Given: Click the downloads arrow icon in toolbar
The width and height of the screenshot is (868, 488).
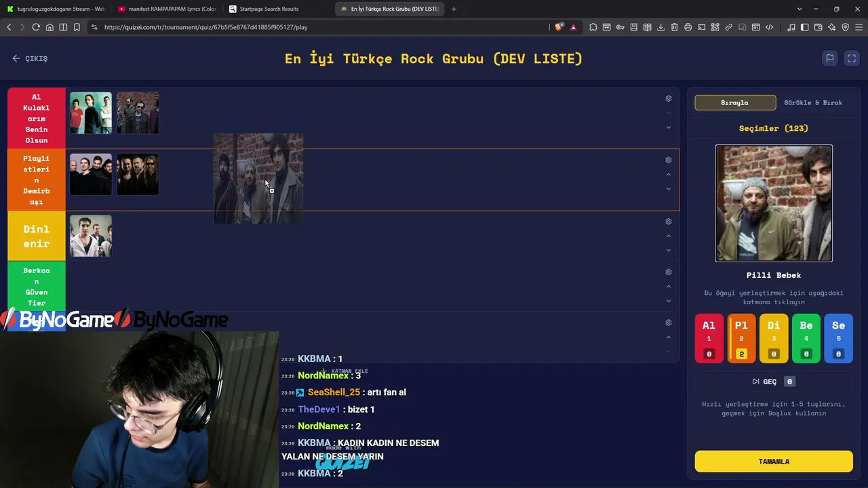Looking at the screenshot, I should [x=661, y=27].
